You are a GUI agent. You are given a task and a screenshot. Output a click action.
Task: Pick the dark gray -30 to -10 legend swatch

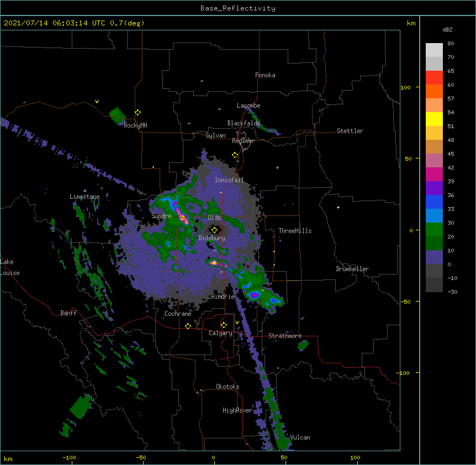[434, 285]
